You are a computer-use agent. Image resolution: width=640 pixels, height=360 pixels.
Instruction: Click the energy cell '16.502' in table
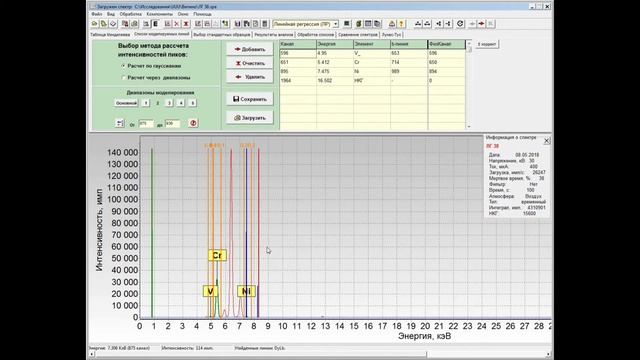335,80
